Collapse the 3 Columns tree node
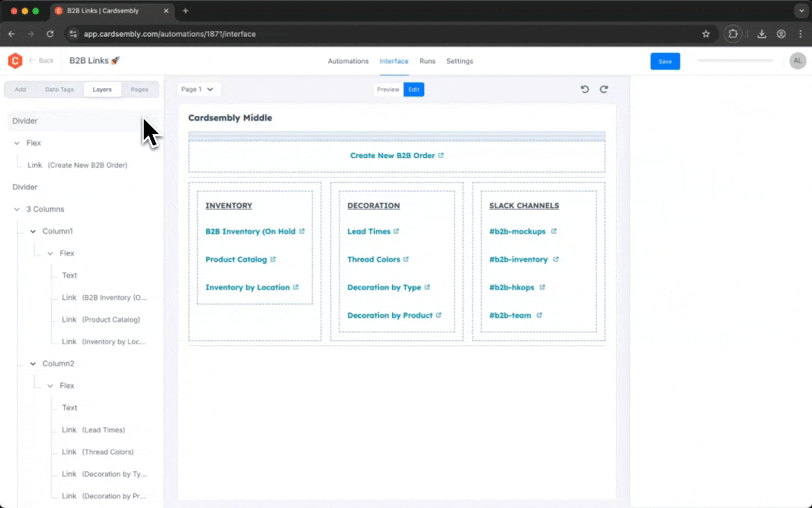This screenshot has height=508, width=812. point(16,209)
